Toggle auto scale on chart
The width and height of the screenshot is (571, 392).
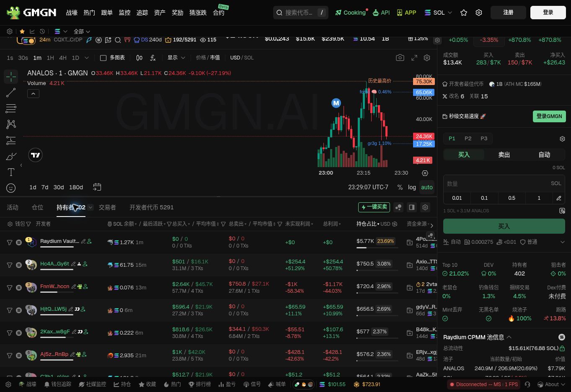427,187
